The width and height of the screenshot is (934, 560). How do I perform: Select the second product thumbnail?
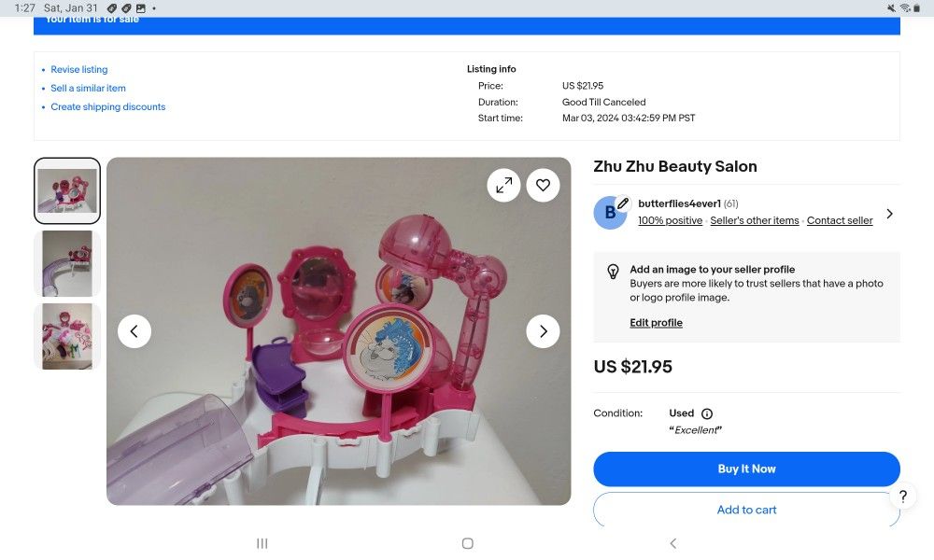pos(67,263)
